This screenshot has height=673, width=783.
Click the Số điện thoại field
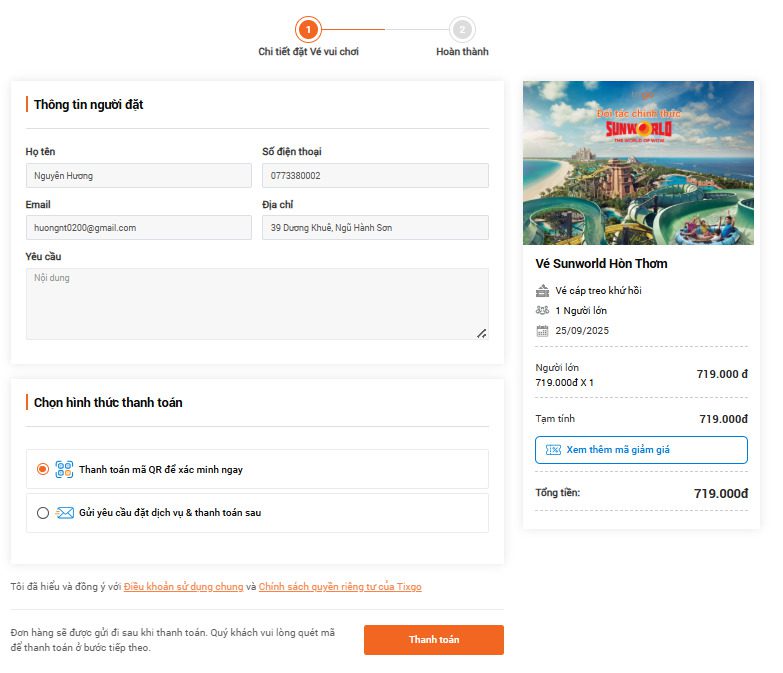pos(375,176)
